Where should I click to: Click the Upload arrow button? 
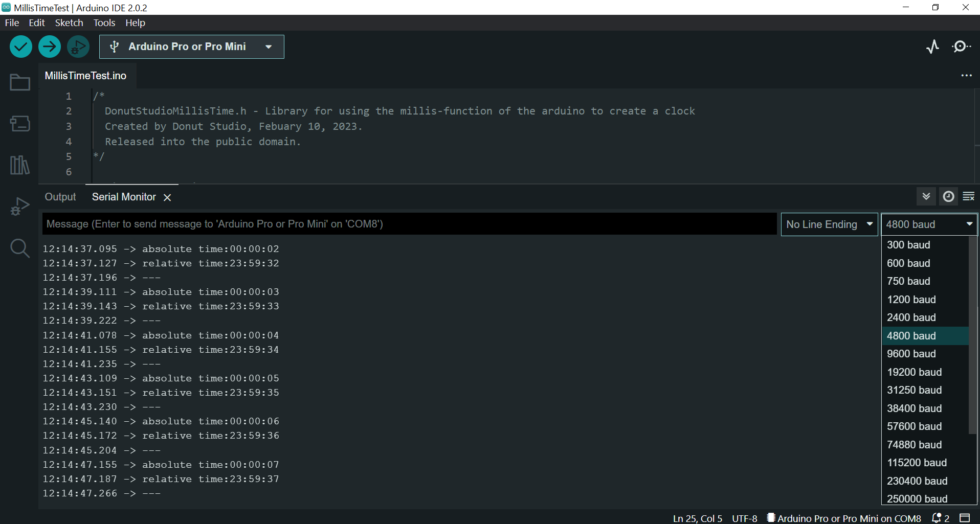tap(50, 47)
